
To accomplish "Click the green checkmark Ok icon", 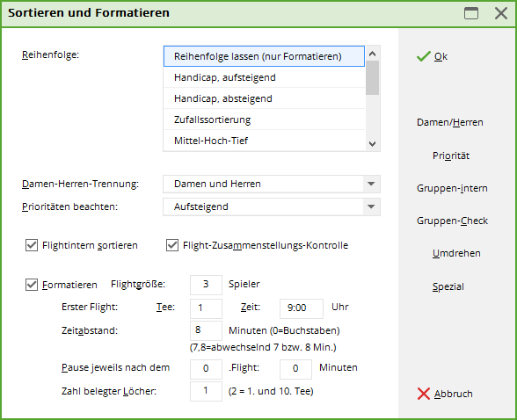I will click(424, 56).
